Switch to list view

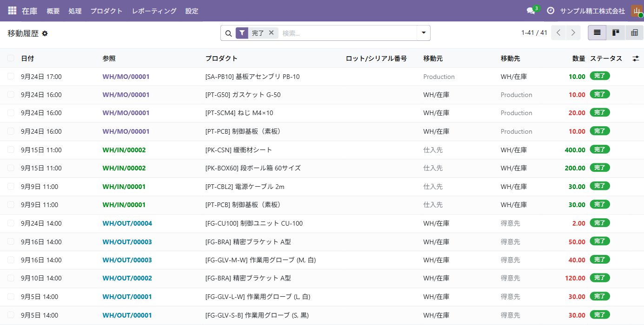pos(597,32)
